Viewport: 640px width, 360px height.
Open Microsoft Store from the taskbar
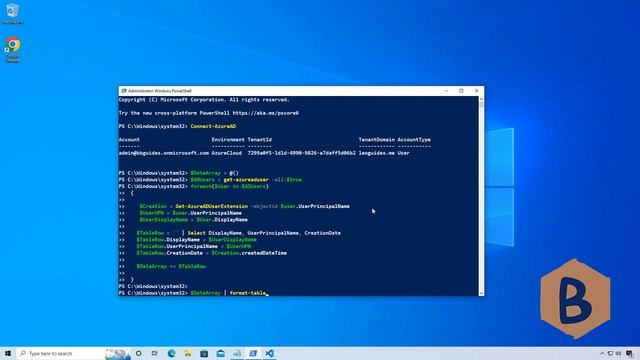[204, 353]
